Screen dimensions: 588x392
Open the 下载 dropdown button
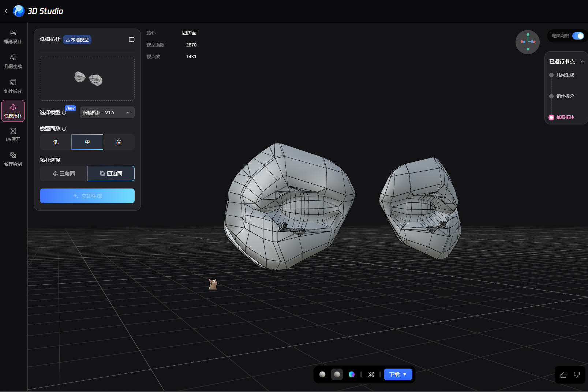[x=398, y=374]
